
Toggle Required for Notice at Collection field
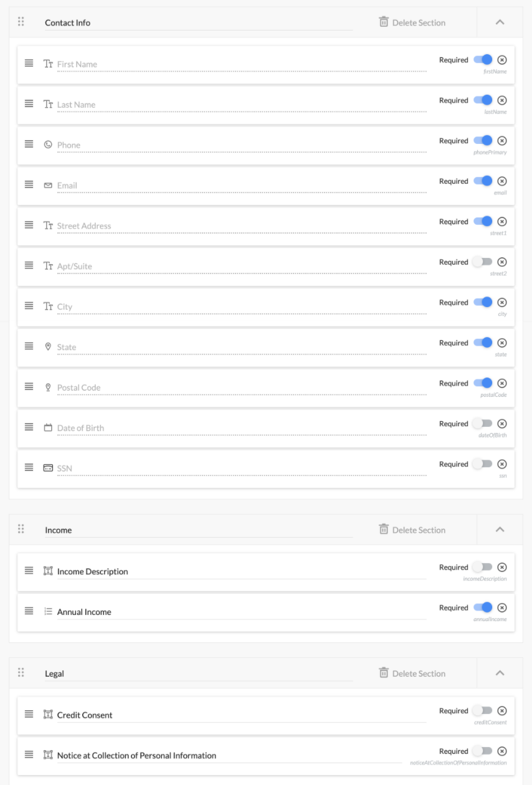483,751
